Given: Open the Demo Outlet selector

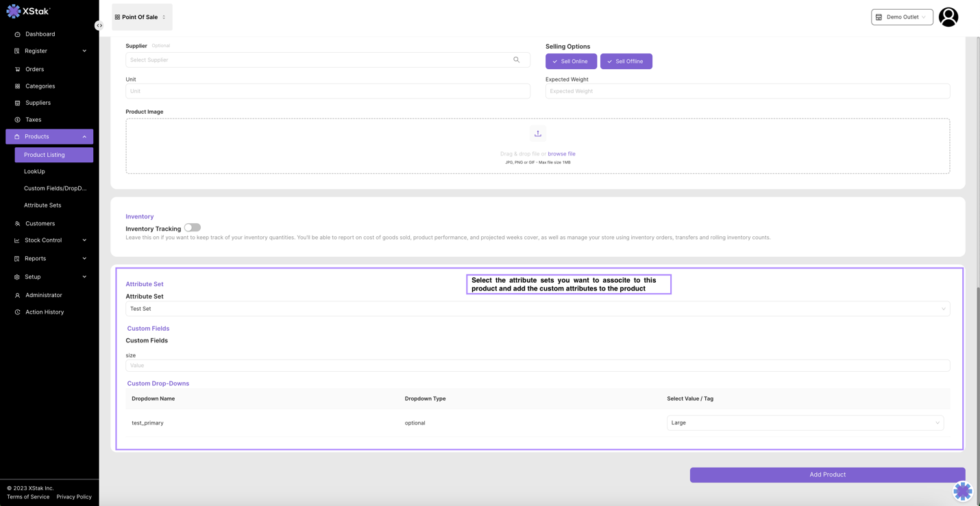Looking at the screenshot, I should click(901, 17).
